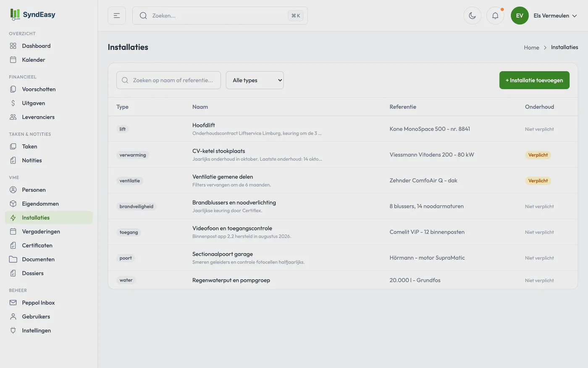Open Kalender in the sidebar
Image resolution: width=588 pixels, height=368 pixels.
[49, 60]
